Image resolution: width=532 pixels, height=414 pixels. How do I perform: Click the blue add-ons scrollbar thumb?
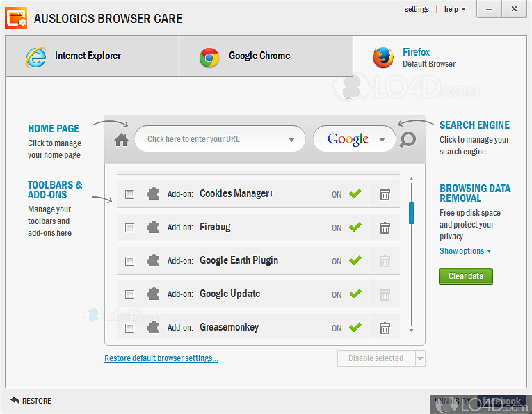tap(411, 213)
